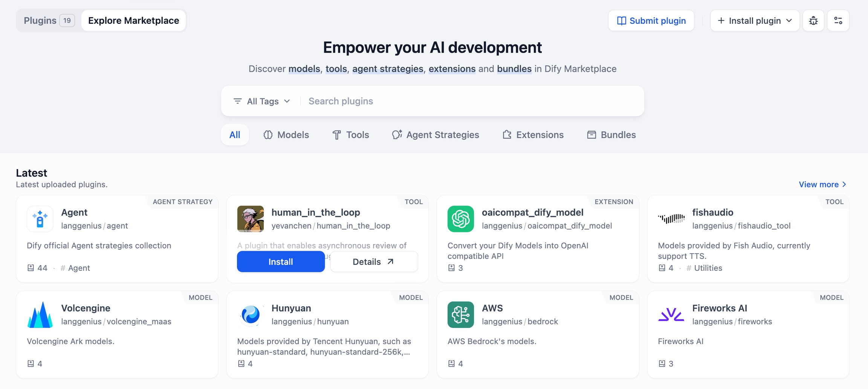Click the debug bug icon button

pyautogui.click(x=813, y=21)
